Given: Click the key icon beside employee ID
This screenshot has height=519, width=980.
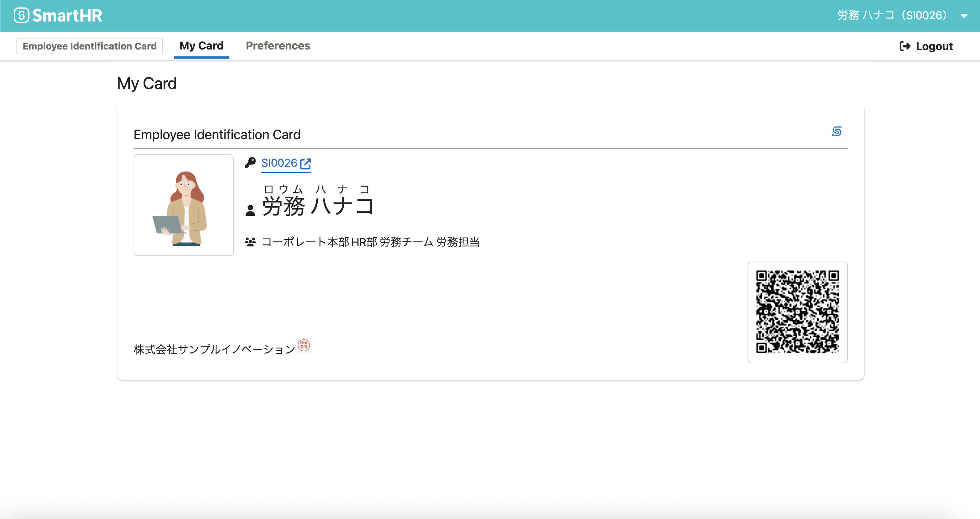Looking at the screenshot, I should point(250,163).
